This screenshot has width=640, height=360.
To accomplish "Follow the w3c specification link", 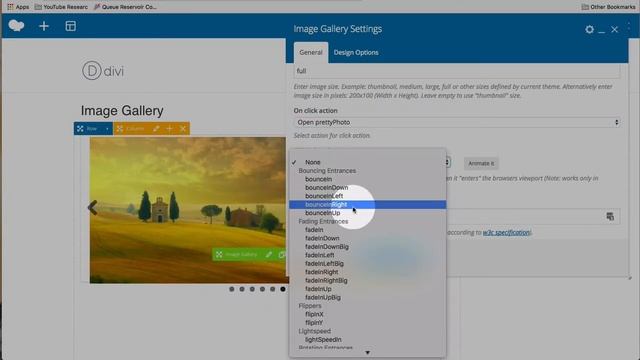I will pyautogui.click(x=507, y=233).
